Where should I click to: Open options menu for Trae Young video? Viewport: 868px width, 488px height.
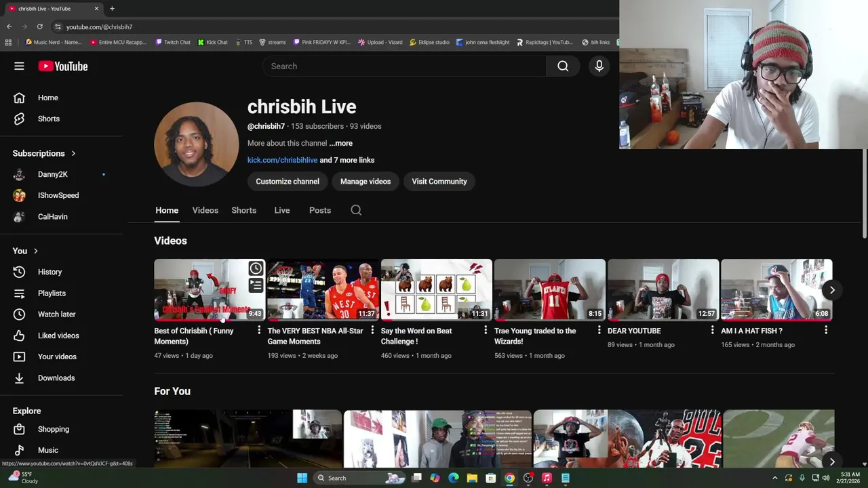599,330
